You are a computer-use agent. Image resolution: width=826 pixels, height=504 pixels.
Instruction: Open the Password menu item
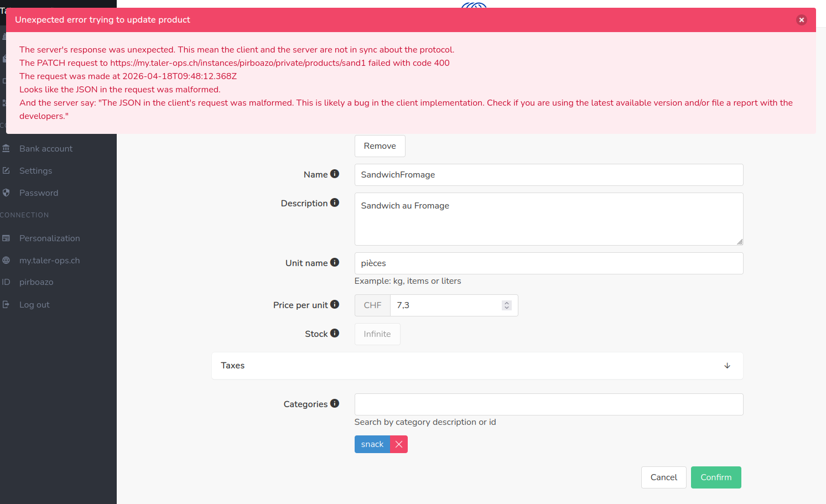click(39, 193)
